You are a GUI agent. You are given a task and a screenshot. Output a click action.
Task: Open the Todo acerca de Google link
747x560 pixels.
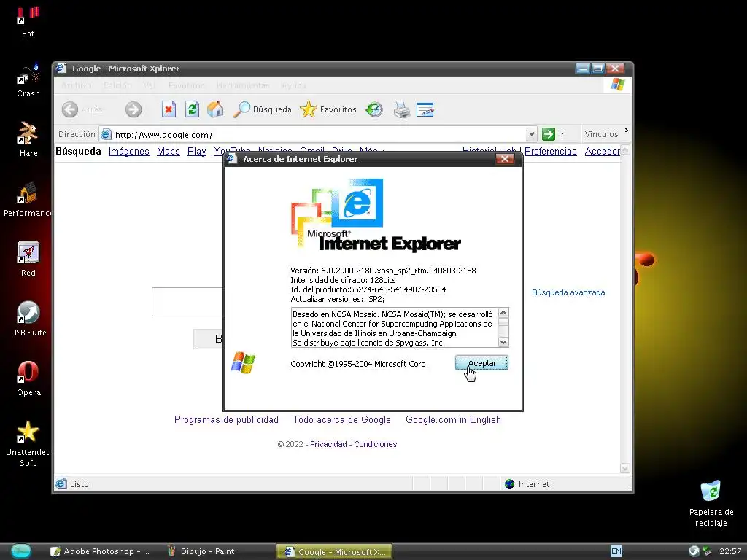click(x=341, y=419)
